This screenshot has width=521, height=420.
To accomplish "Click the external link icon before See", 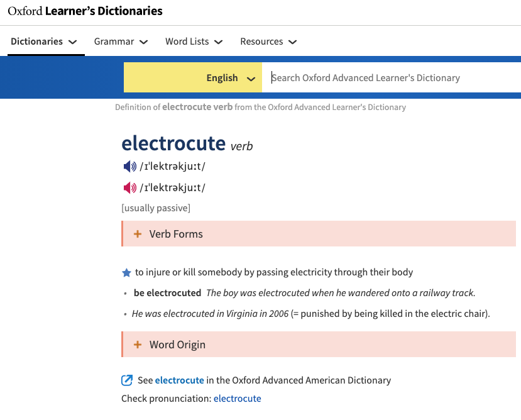I will point(127,380).
